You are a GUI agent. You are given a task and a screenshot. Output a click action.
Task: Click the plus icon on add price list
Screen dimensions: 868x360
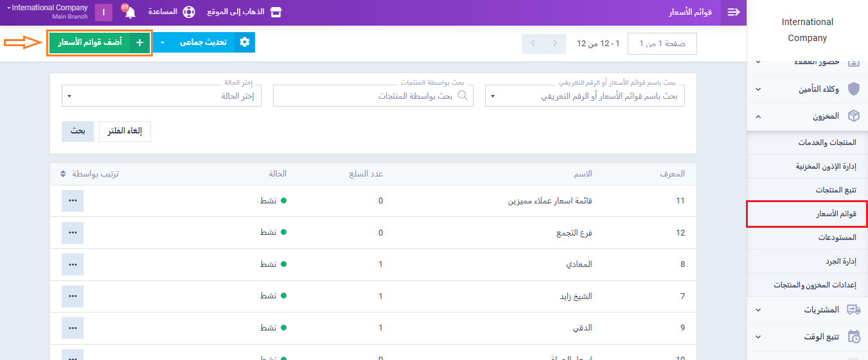click(x=139, y=43)
